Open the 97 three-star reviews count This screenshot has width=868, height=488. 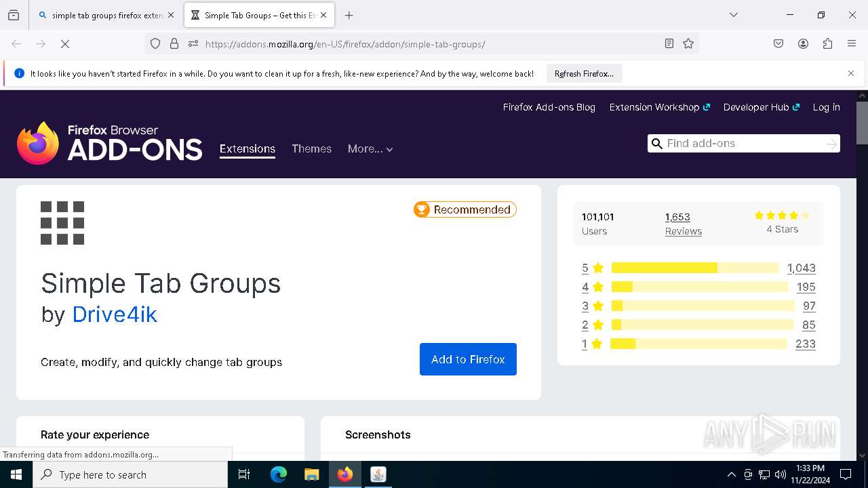pos(809,306)
